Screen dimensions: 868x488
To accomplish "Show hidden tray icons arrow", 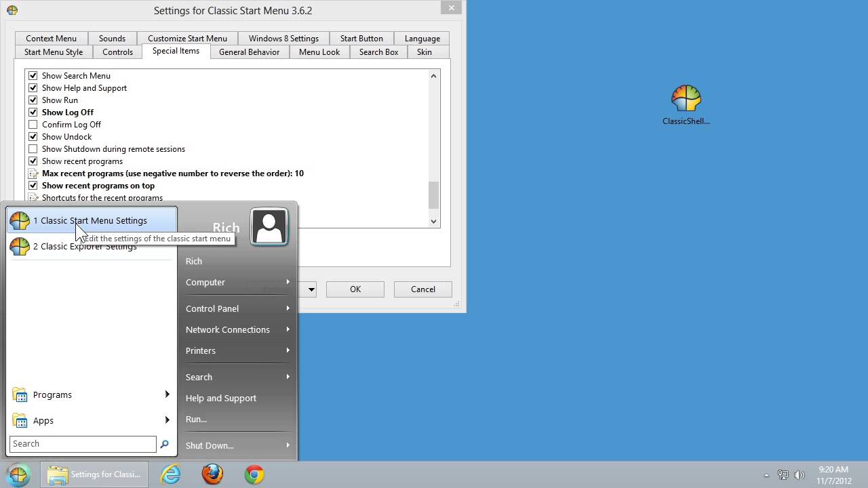I will (767, 475).
